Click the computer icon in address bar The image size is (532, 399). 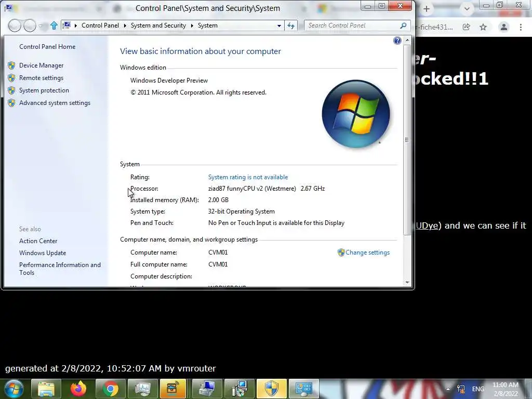pyautogui.click(x=67, y=25)
